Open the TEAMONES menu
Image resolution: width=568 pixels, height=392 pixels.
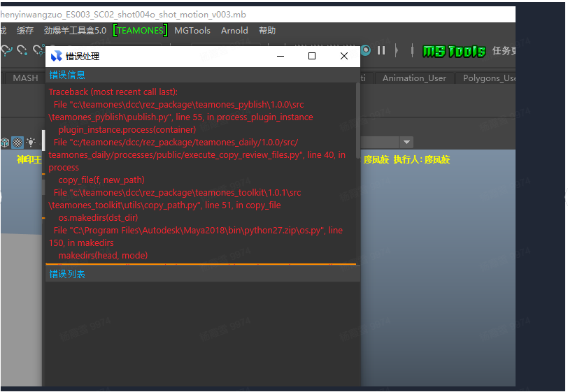tap(141, 31)
